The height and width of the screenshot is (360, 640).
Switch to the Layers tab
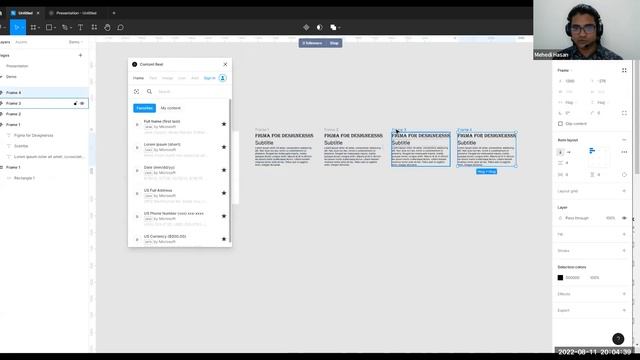(4, 42)
